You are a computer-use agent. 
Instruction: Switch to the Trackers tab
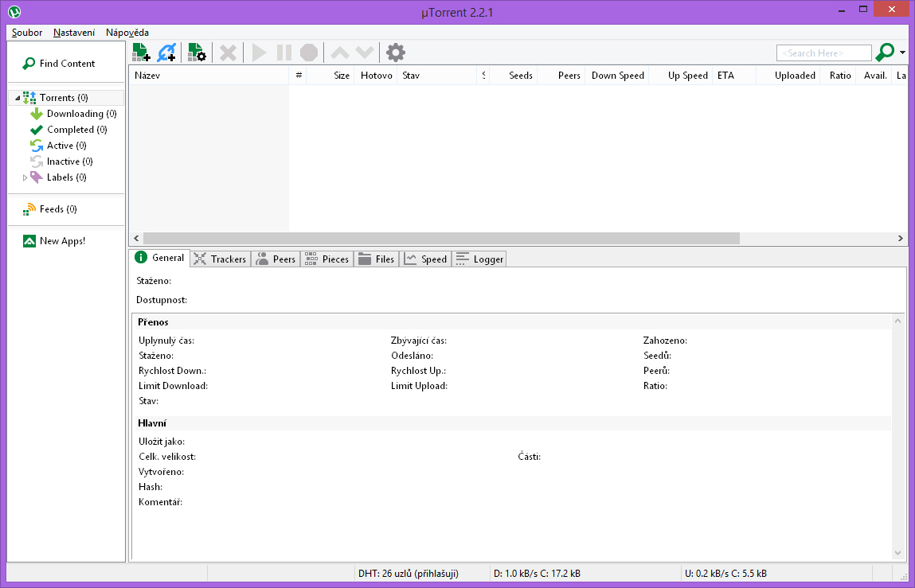(220, 259)
